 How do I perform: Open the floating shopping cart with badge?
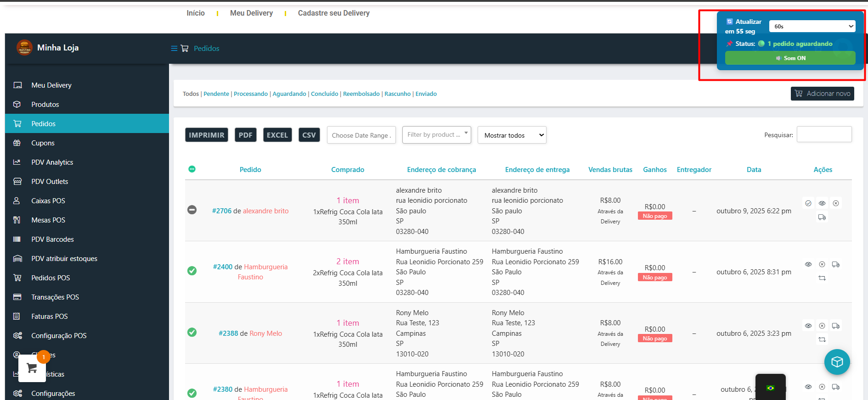[32, 368]
